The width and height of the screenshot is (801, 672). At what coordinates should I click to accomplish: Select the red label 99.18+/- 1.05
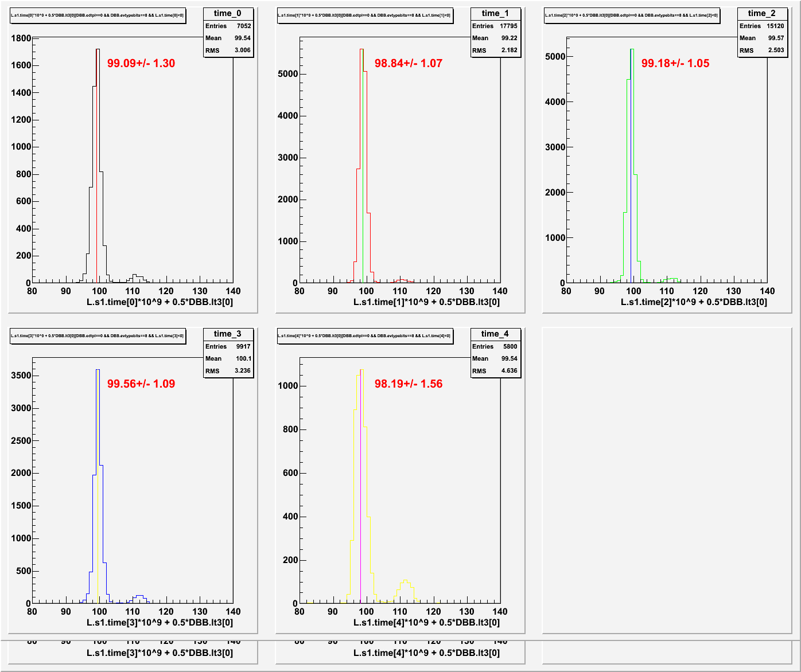click(675, 63)
